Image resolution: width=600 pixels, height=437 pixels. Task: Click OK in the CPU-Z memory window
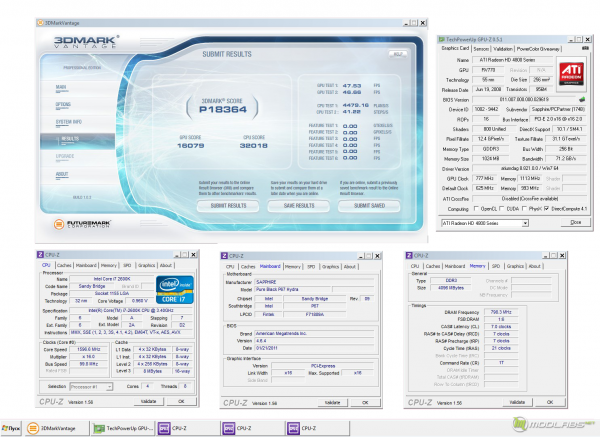coord(550,402)
